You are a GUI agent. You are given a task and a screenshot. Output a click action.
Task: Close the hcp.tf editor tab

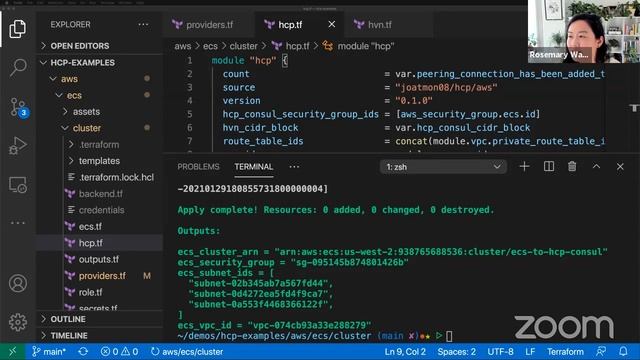[332, 24]
